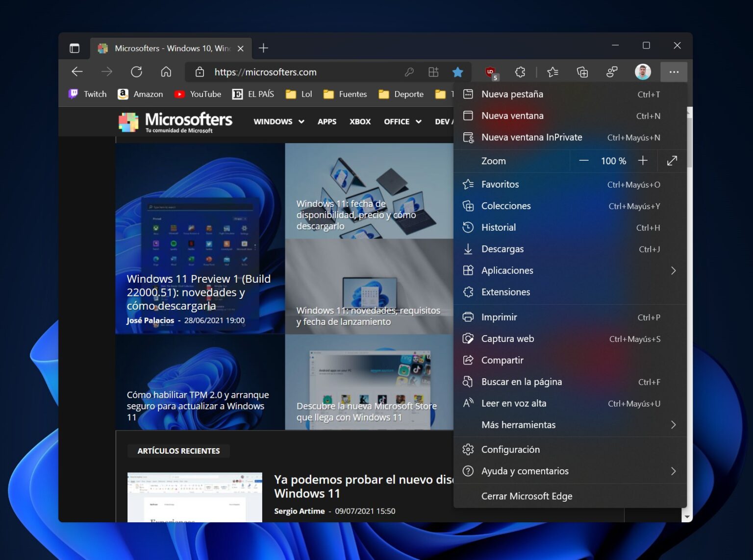Screen dimensions: 753x560
Task: Select Leer en voz alta
Action: [x=570, y=403]
